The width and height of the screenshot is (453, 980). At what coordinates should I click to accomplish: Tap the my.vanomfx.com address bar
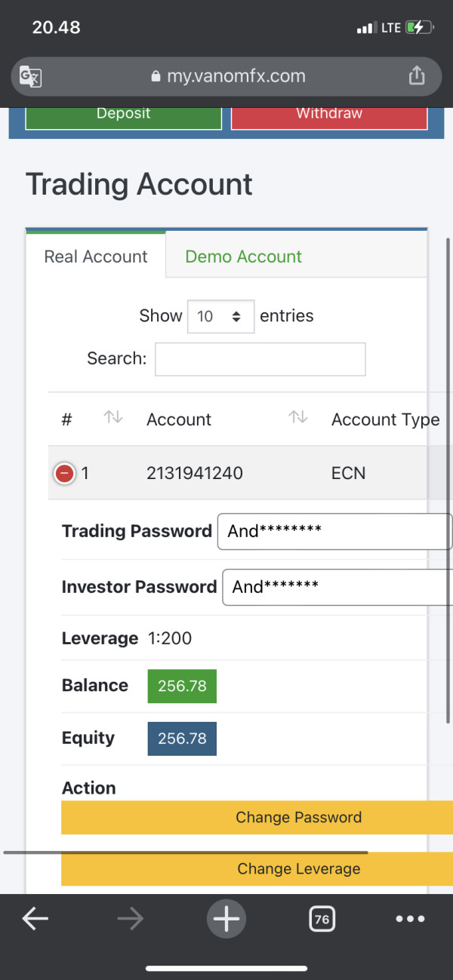[x=227, y=76]
